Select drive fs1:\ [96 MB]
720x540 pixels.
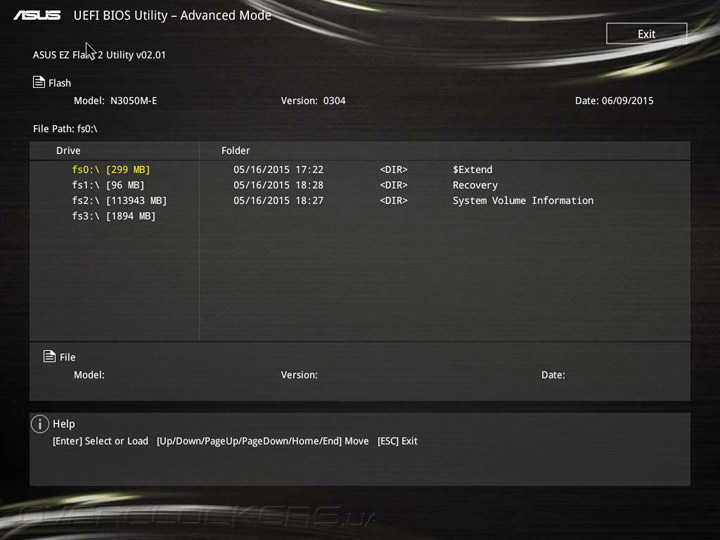108,185
